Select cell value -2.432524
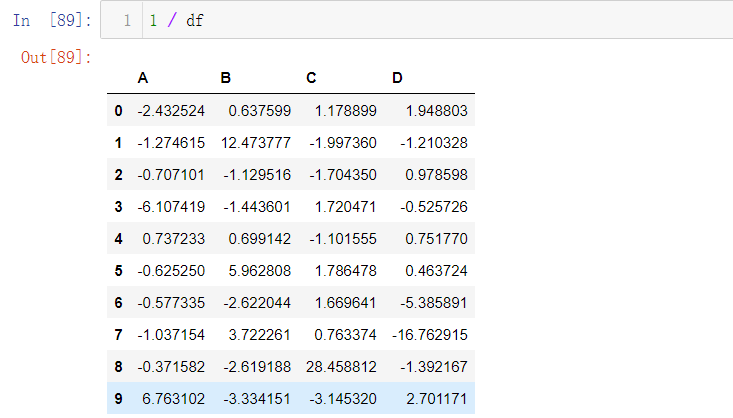Screen dimensions: 733x418 171,111
